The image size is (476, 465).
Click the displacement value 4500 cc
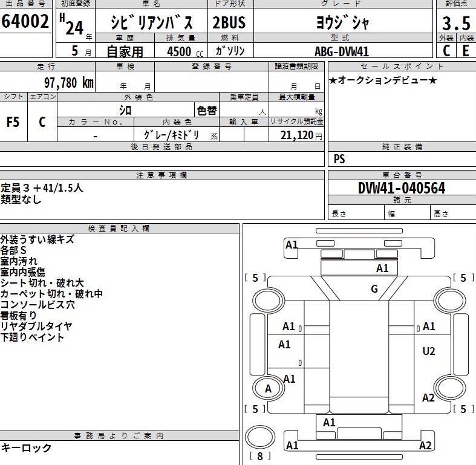point(185,51)
